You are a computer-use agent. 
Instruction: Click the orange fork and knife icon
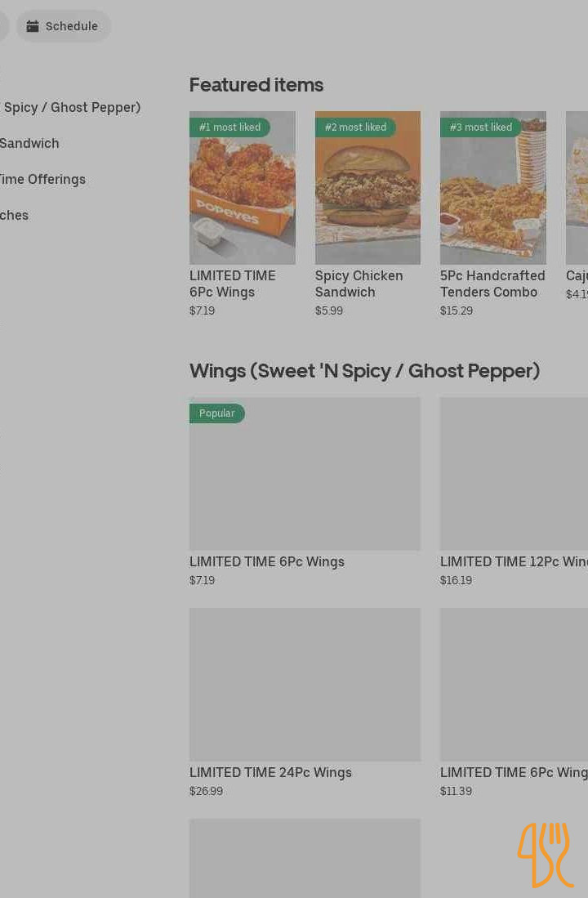click(x=545, y=855)
